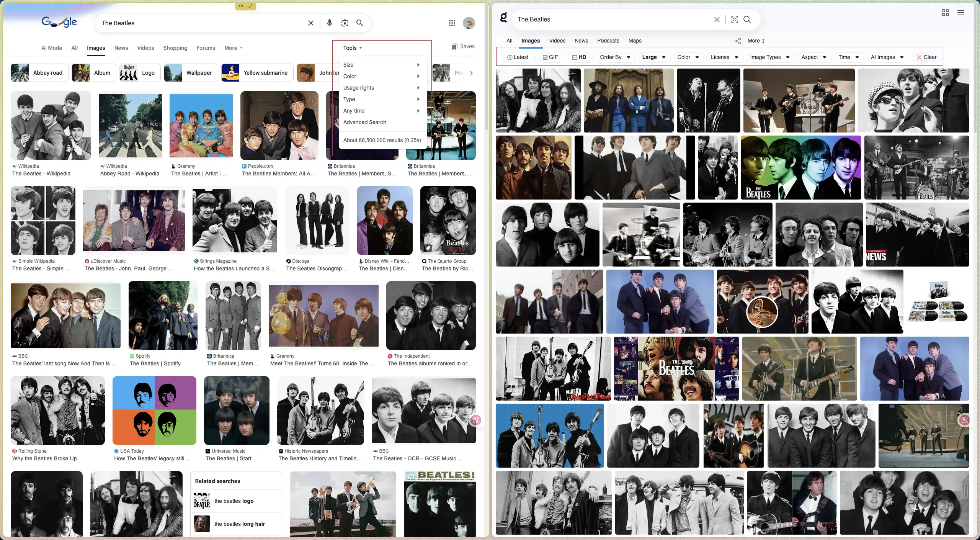Switch to the Podcasts tab

tap(608, 41)
